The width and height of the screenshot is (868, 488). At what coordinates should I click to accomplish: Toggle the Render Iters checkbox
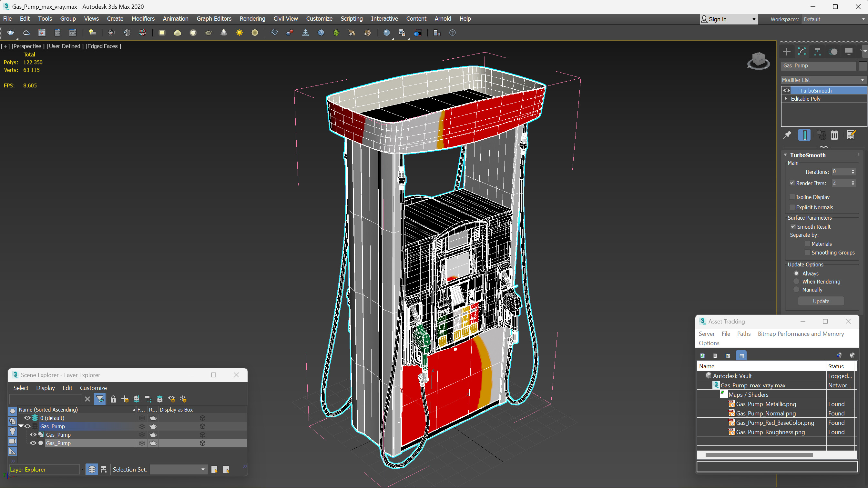click(x=792, y=183)
